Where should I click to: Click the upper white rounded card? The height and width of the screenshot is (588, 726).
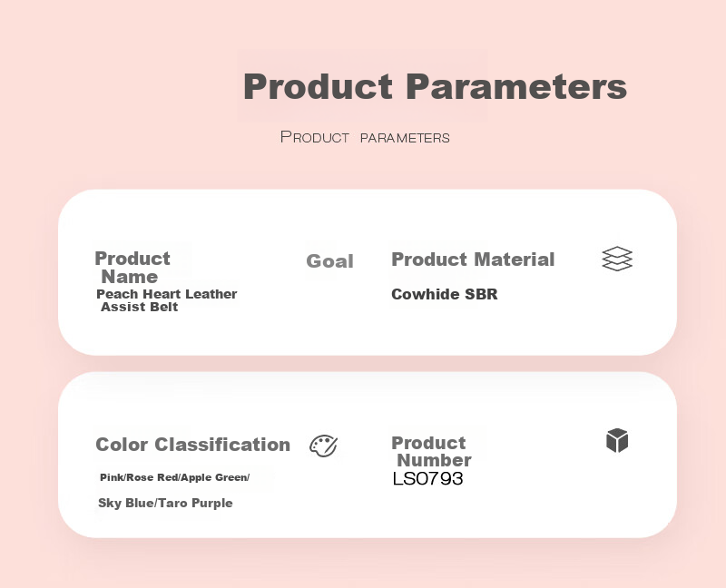[x=368, y=272]
